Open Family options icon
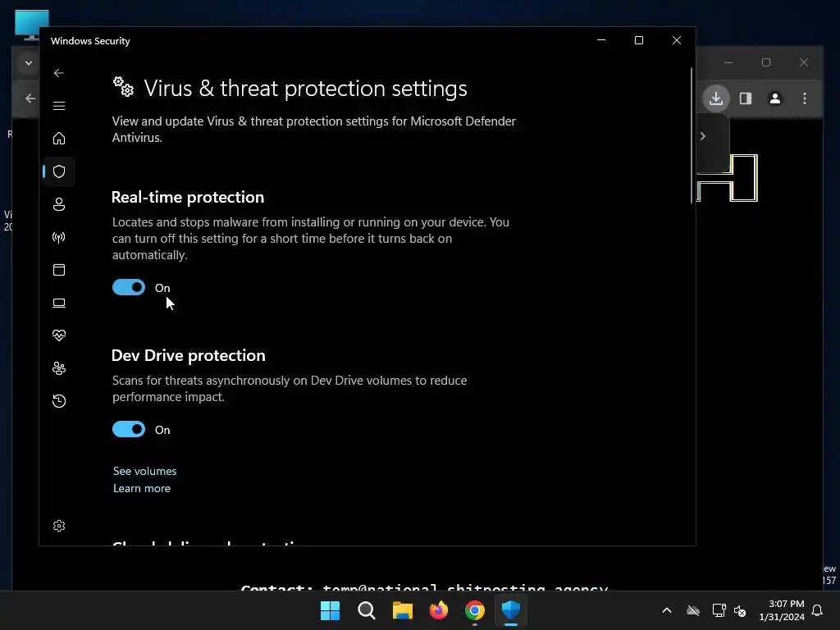Screen dimensions: 840x630 click(x=59, y=368)
